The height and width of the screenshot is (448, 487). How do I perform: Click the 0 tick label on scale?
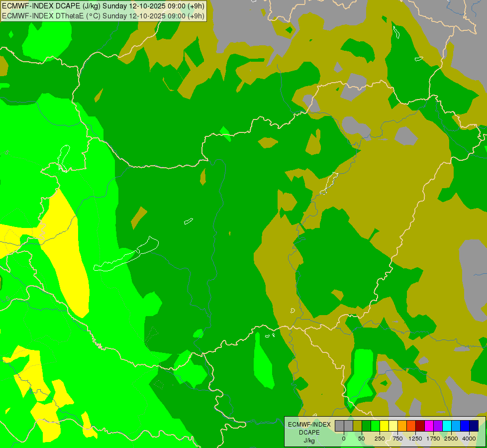click(x=344, y=439)
